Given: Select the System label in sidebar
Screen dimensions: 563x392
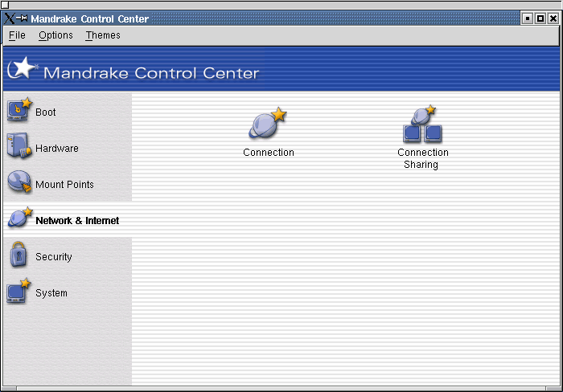Looking at the screenshot, I should tap(51, 293).
